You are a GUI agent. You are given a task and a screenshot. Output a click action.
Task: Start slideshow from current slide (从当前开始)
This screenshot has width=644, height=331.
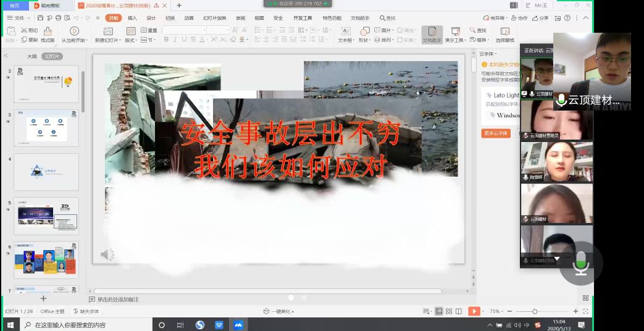74,31
